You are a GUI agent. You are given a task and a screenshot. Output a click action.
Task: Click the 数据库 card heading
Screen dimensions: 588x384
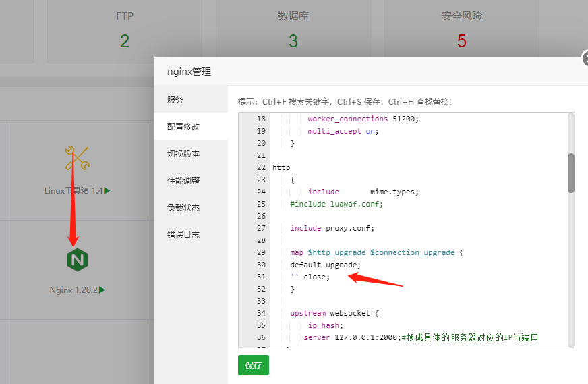pos(293,16)
